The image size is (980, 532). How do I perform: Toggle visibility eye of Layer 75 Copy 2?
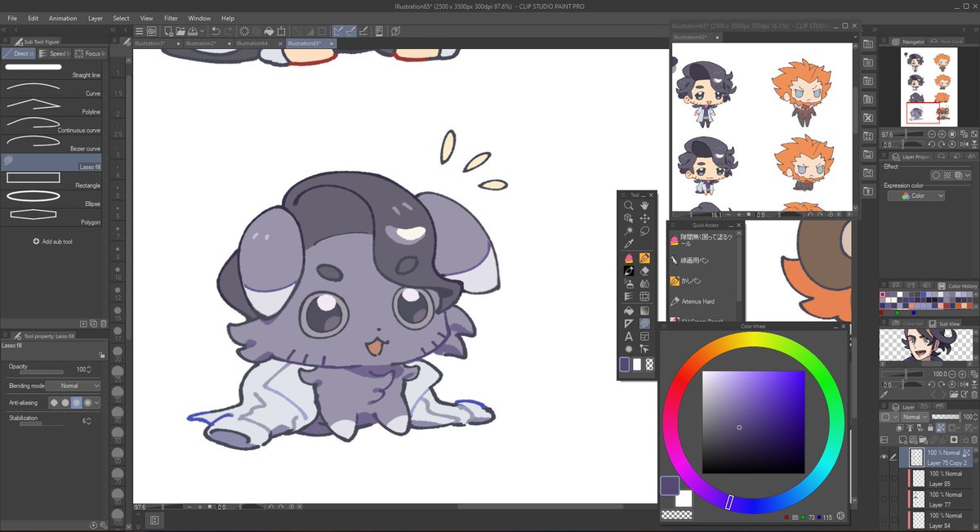coord(884,457)
